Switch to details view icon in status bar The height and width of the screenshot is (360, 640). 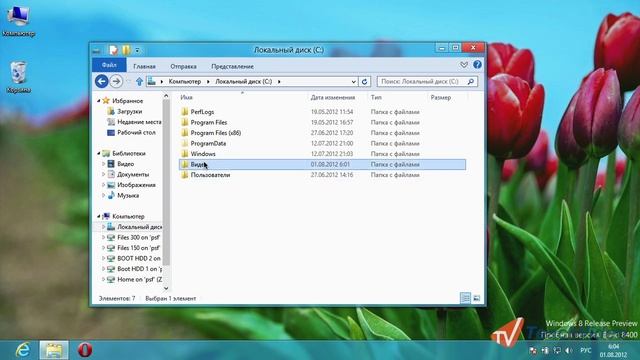click(x=465, y=298)
